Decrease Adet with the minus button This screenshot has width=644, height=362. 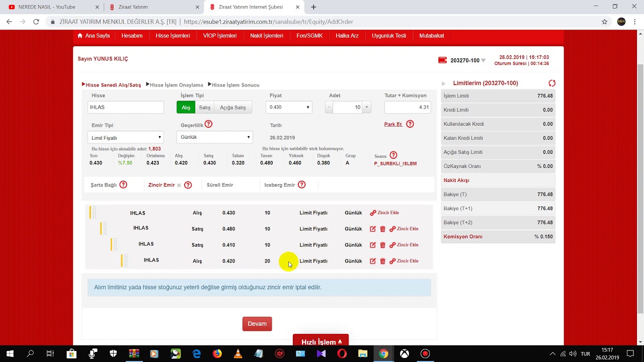(x=329, y=107)
